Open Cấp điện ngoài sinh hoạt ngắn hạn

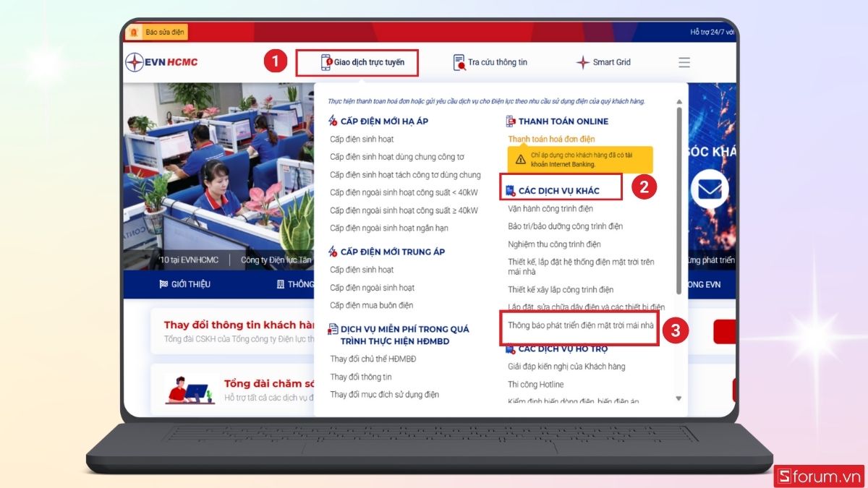pos(389,228)
